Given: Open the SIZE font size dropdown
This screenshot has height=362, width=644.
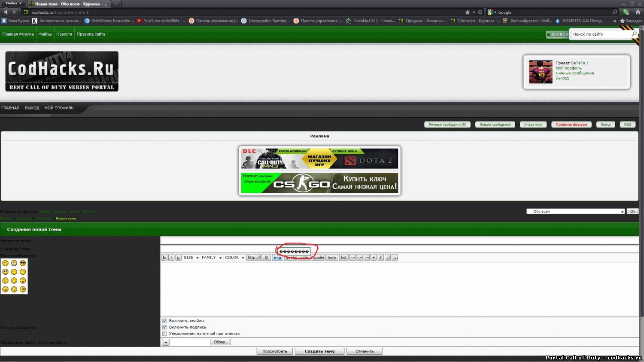Looking at the screenshot, I should click(191, 258).
